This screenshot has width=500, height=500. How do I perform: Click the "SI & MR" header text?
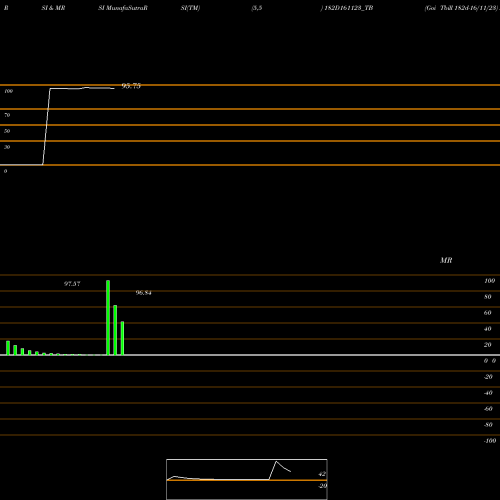click(53, 8)
